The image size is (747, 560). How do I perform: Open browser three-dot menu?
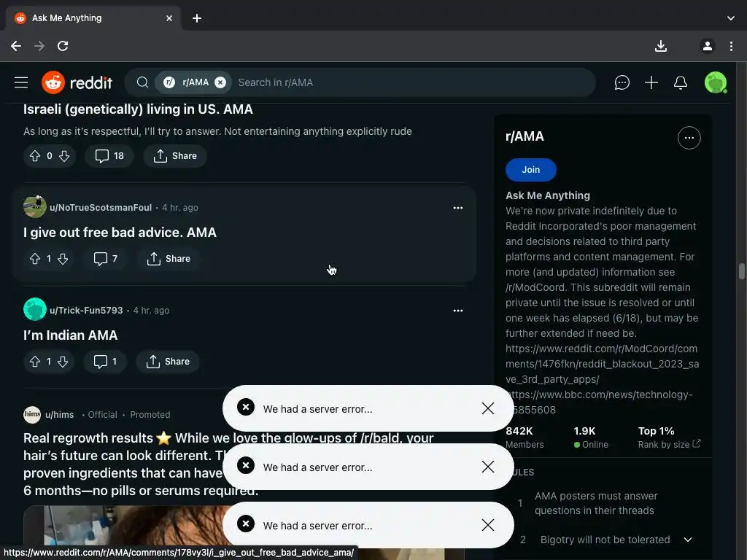pyautogui.click(x=731, y=46)
